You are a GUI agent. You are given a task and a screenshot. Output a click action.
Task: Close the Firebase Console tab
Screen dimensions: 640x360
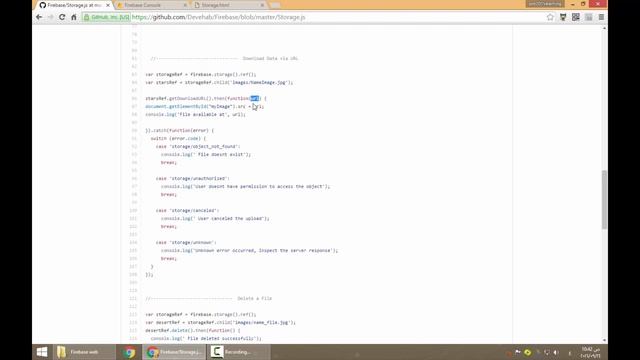[185, 5]
